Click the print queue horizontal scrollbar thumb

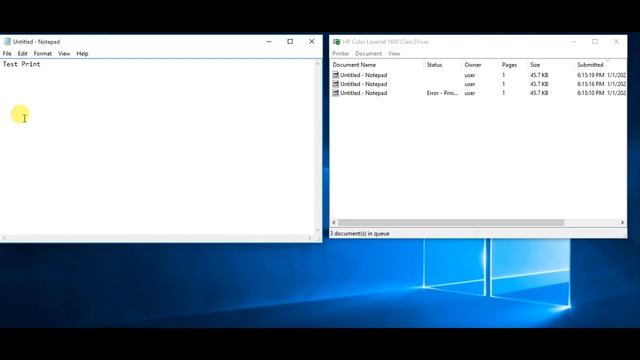tap(451, 222)
